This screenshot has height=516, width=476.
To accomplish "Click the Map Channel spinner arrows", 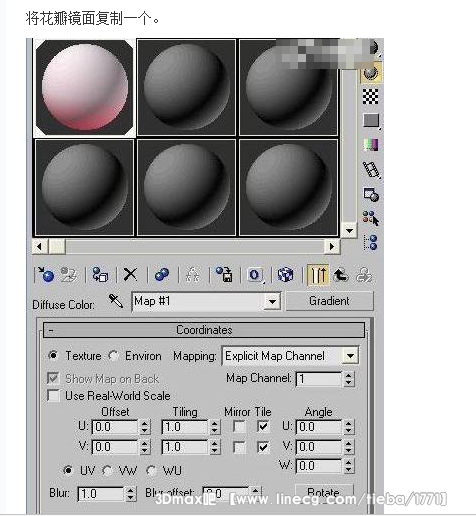I will coord(348,379).
